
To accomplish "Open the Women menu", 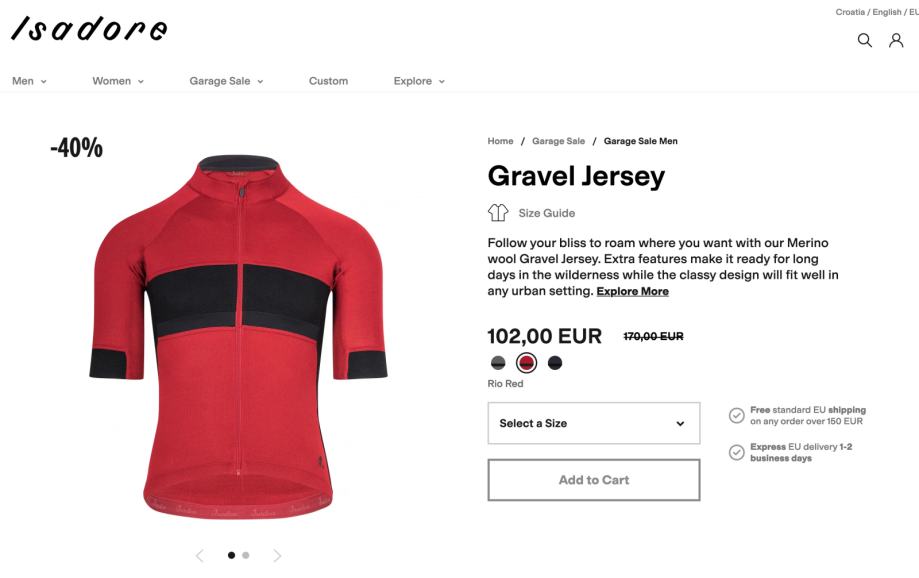I will tap(118, 81).
